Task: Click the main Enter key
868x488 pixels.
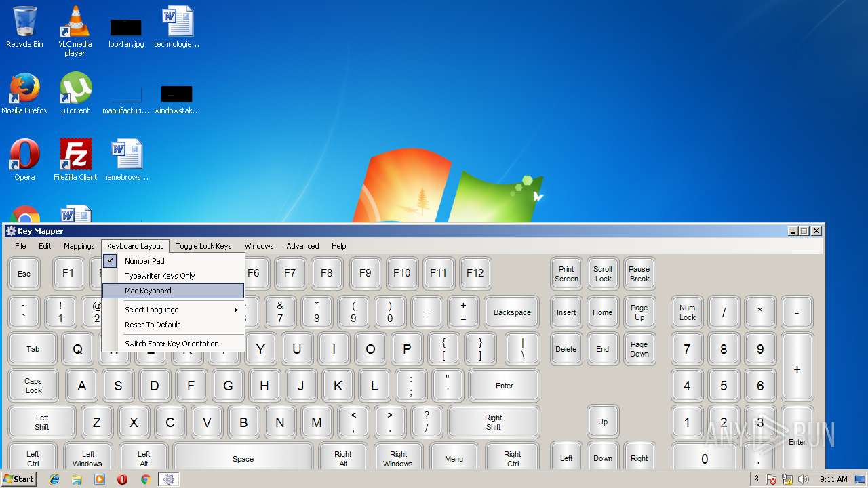Action: tap(505, 386)
